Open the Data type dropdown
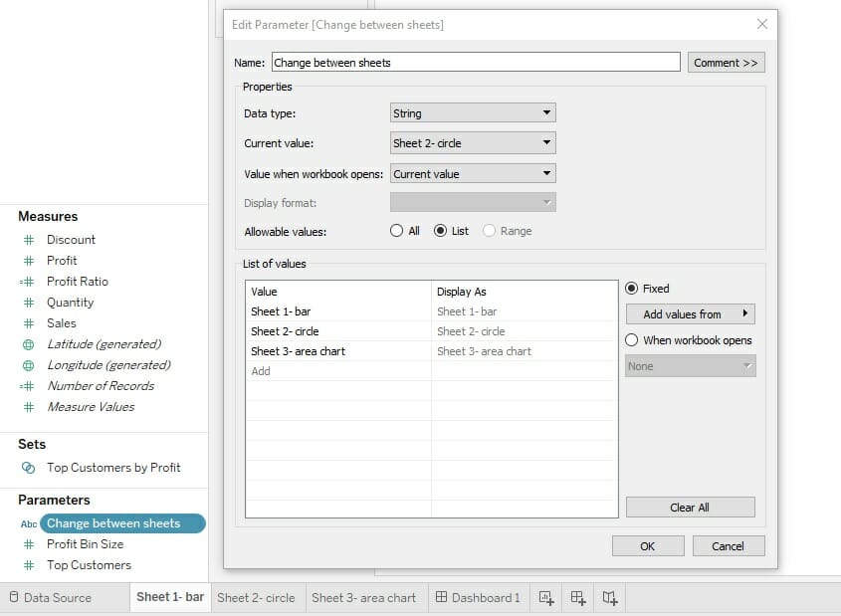Screen dimensions: 841x616 pyautogui.click(x=473, y=113)
